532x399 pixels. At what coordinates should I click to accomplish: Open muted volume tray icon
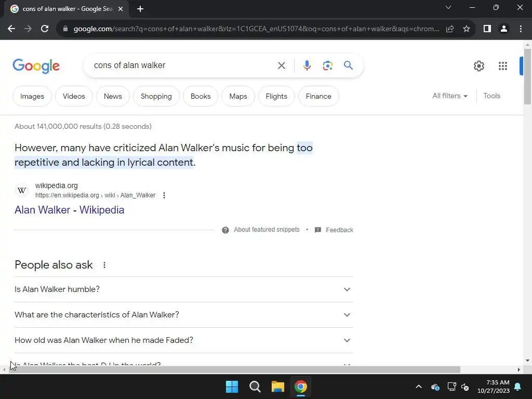(x=465, y=387)
